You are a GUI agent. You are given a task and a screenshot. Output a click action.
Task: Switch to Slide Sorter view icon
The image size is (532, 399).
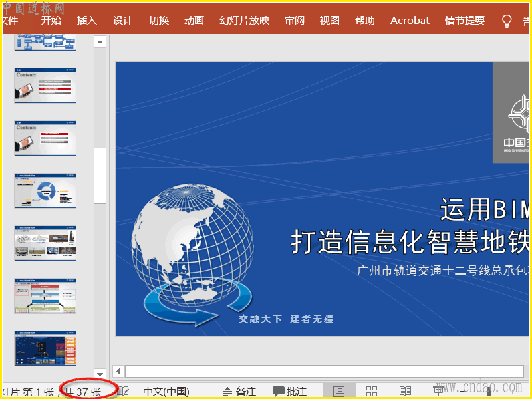point(372,391)
